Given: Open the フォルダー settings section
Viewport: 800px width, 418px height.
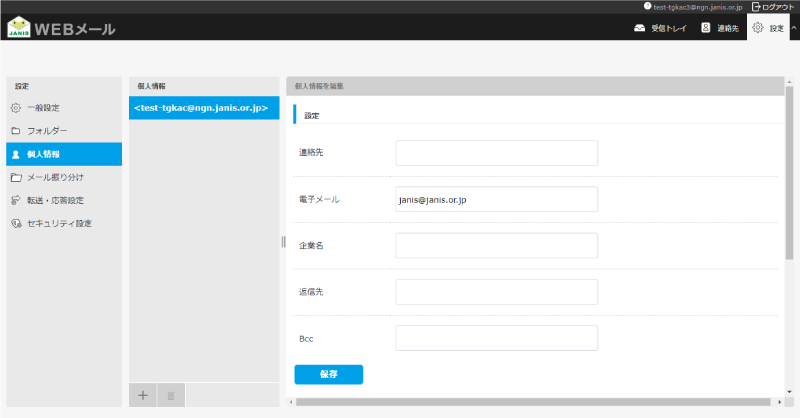Looking at the screenshot, I should (48, 131).
